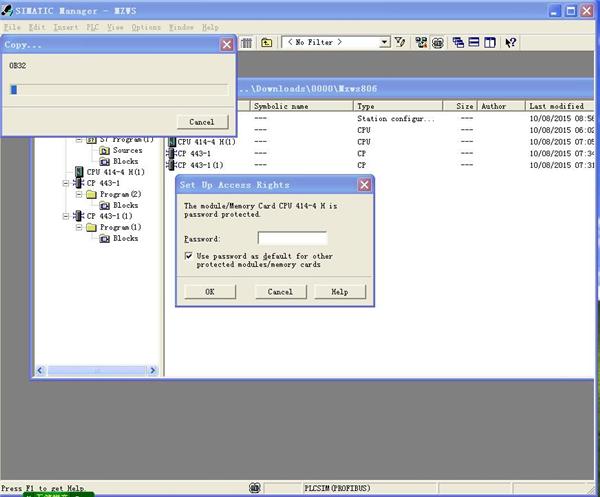
Task: Click into the Password input field
Action: pos(293,238)
